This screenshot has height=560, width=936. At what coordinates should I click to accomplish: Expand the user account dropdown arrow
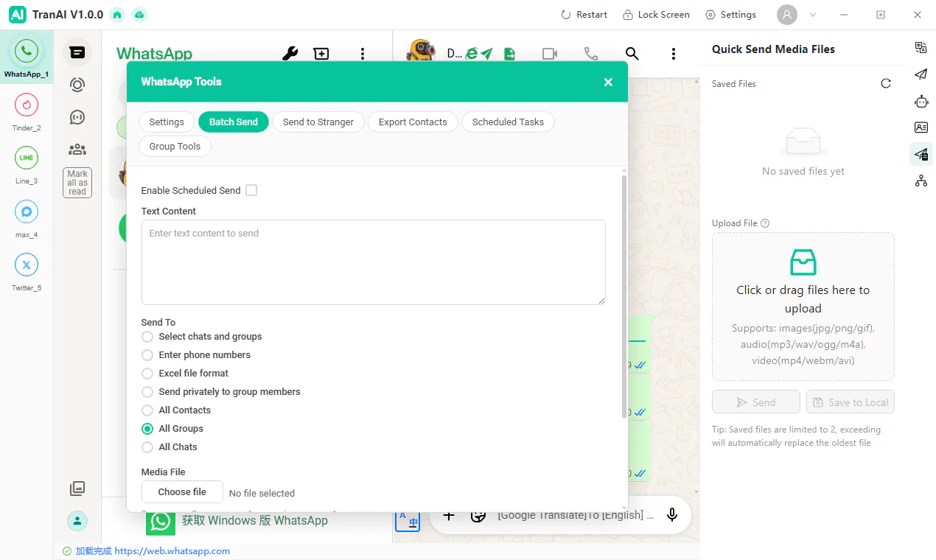pyautogui.click(x=813, y=15)
